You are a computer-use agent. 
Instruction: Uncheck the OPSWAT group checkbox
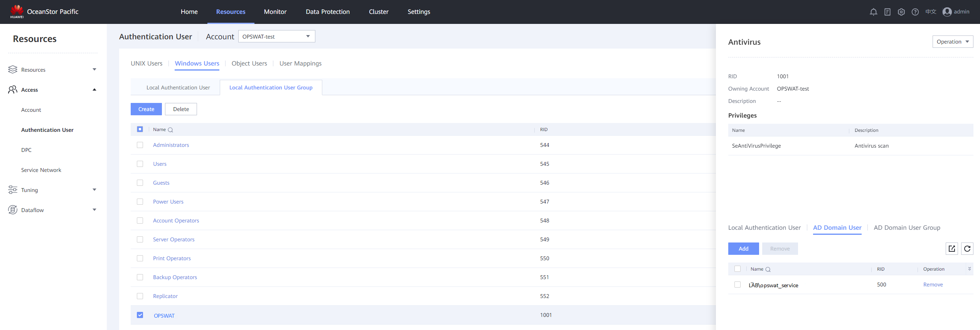pos(140,315)
